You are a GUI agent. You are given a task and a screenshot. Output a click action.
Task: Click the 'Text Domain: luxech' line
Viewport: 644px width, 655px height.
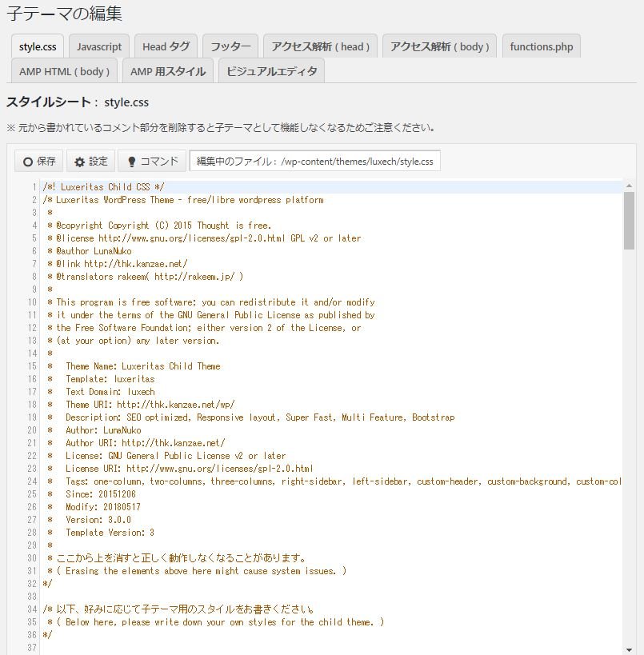(x=101, y=392)
